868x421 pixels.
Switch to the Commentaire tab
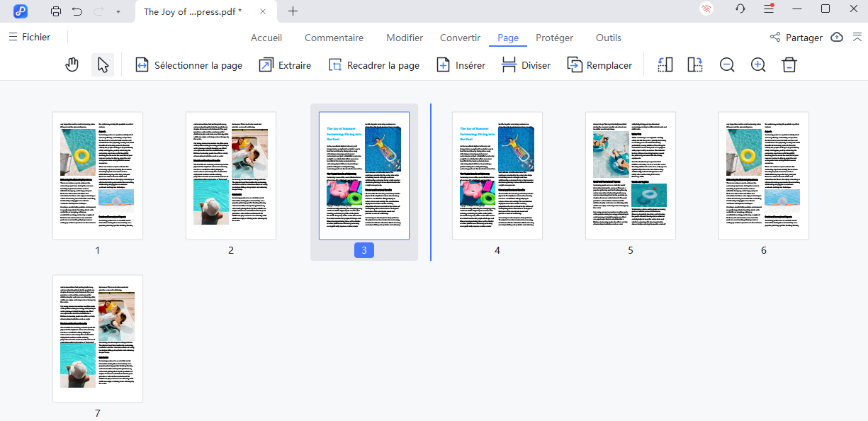coord(334,38)
